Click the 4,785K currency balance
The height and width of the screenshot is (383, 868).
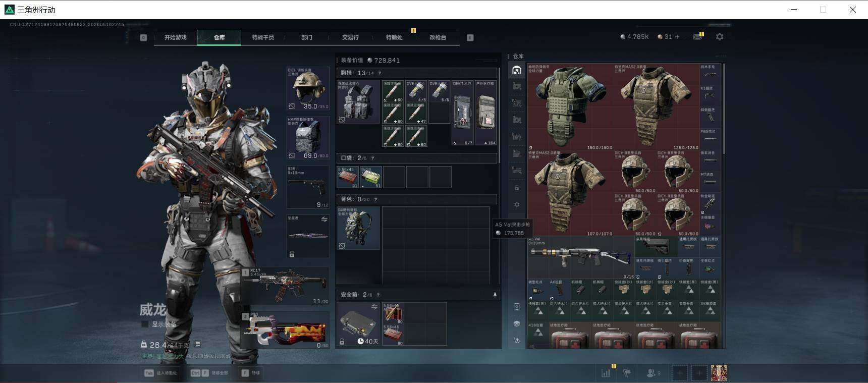[634, 37]
